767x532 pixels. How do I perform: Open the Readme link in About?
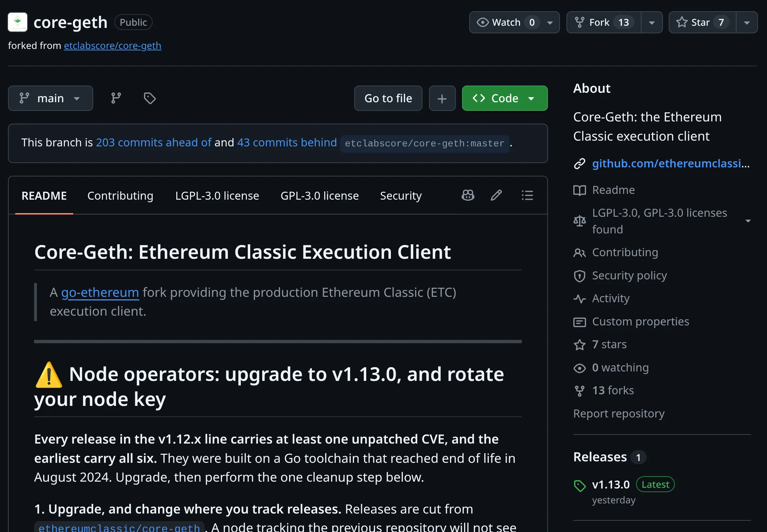click(x=614, y=190)
